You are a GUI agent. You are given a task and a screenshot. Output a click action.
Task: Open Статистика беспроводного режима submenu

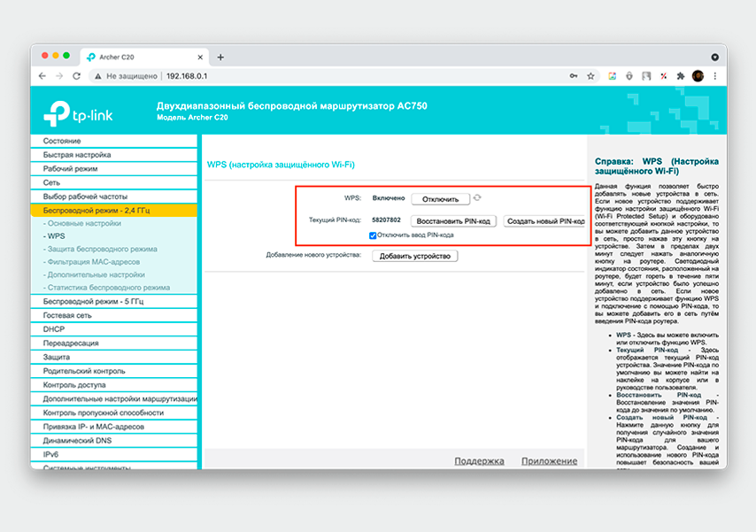pos(106,288)
